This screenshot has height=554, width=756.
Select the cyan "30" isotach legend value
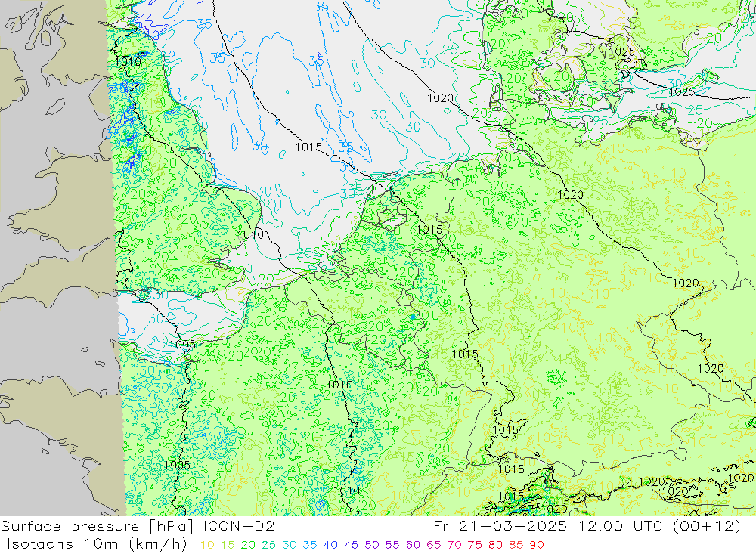click(290, 545)
